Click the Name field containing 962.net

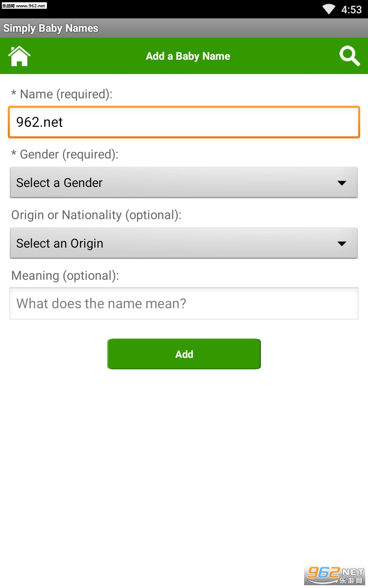184,122
